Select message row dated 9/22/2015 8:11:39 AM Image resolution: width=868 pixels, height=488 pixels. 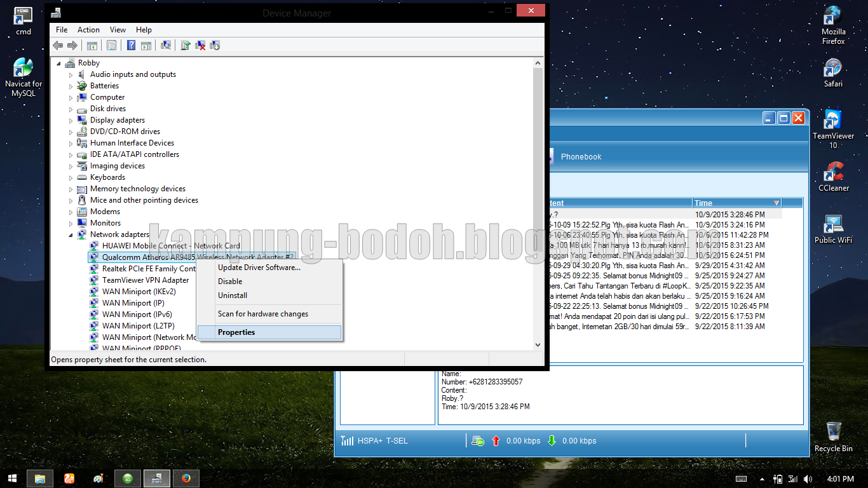[664, 327]
